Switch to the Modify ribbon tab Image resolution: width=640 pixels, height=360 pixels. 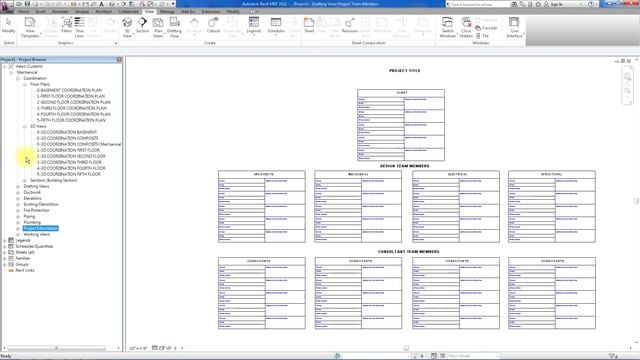click(x=233, y=11)
